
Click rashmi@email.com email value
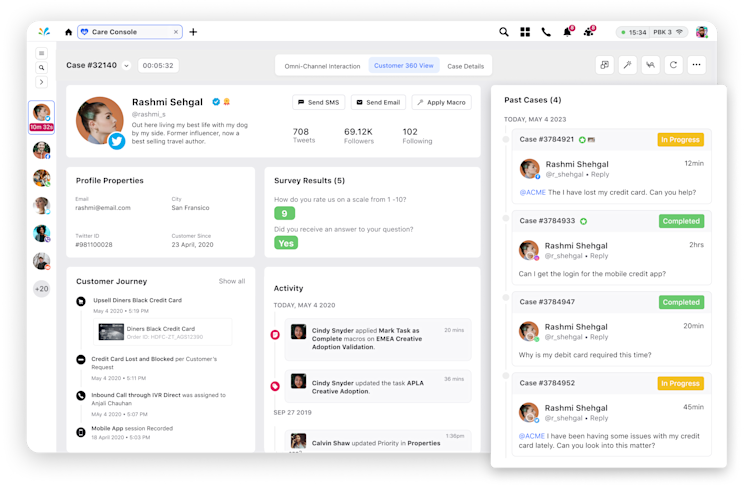[103, 208]
